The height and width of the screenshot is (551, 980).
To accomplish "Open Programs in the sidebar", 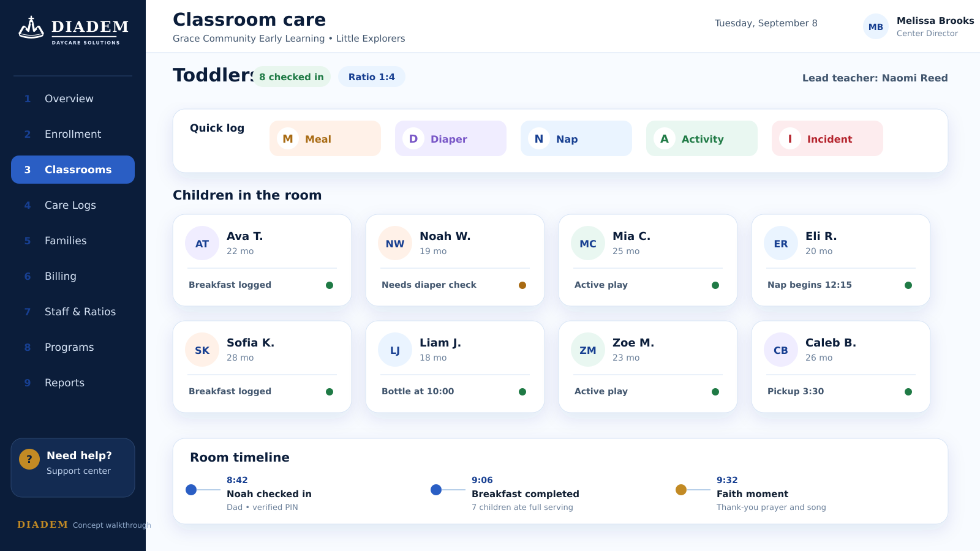I will (x=73, y=347).
